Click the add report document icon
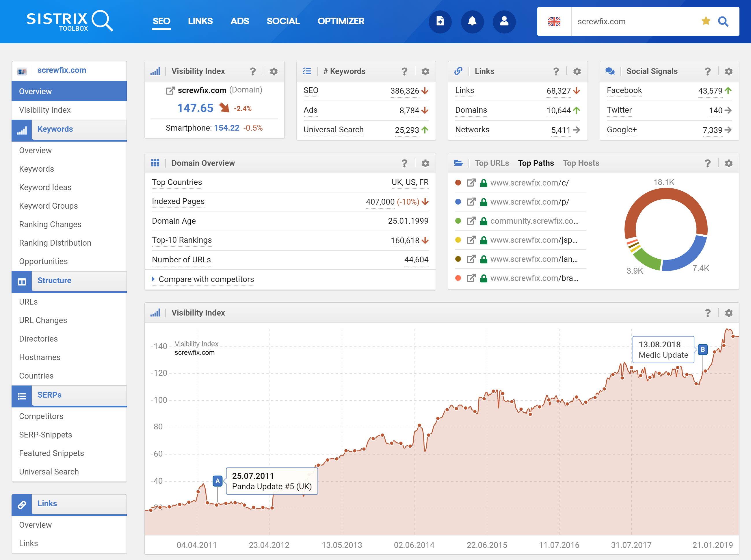The height and width of the screenshot is (560, 751). [440, 21]
